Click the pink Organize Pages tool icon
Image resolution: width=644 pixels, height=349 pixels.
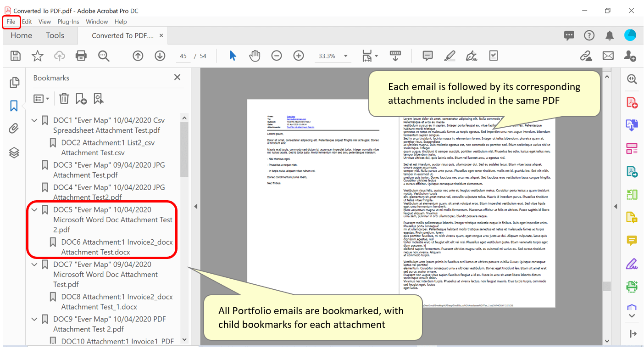(632, 148)
